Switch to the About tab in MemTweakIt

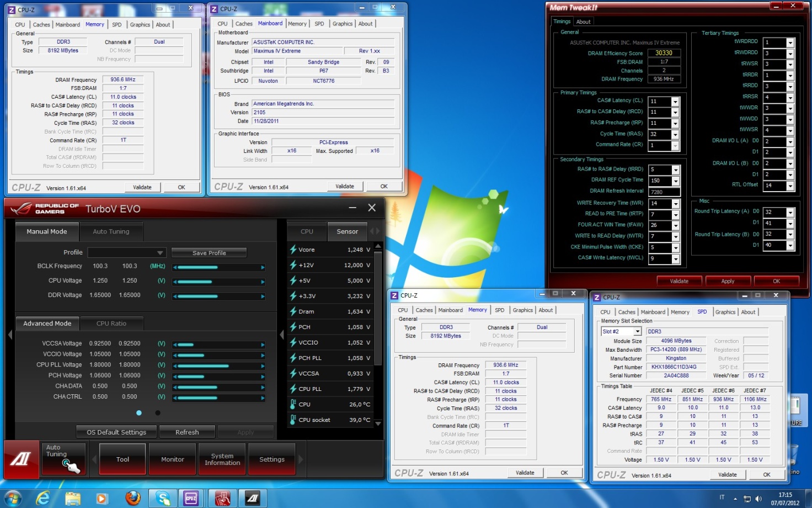point(583,22)
